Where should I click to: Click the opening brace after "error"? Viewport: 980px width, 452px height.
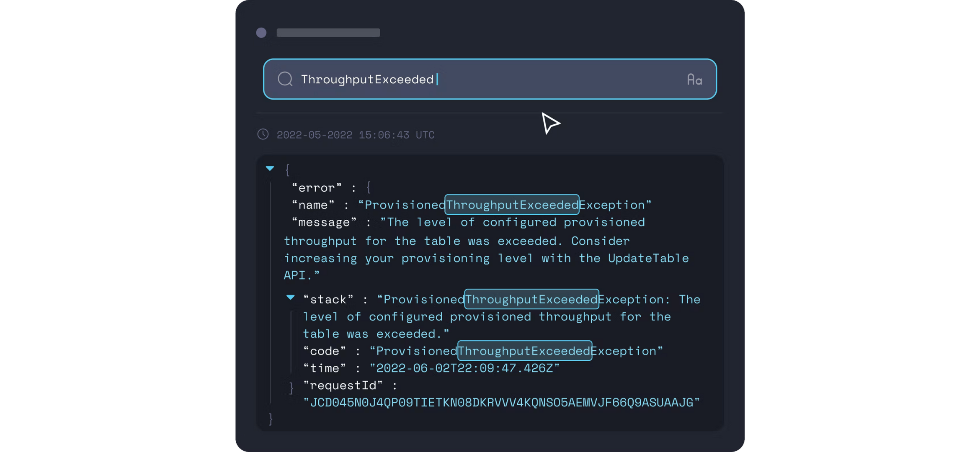(x=369, y=187)
